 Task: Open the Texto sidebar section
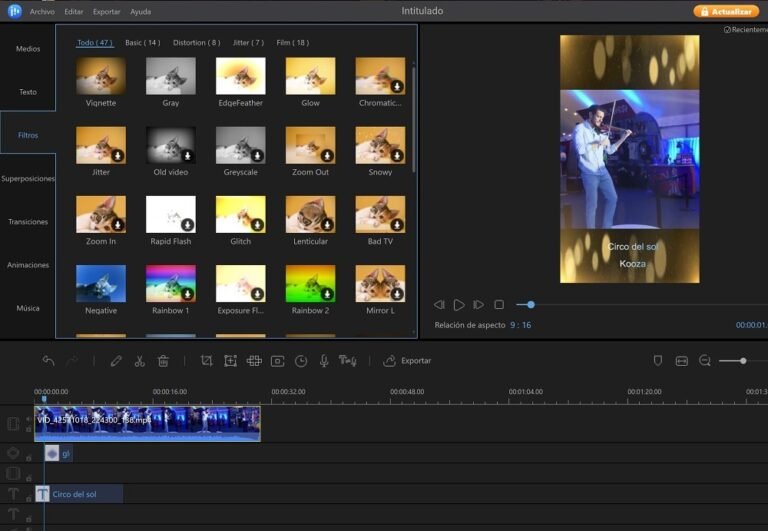click(28, 92)
